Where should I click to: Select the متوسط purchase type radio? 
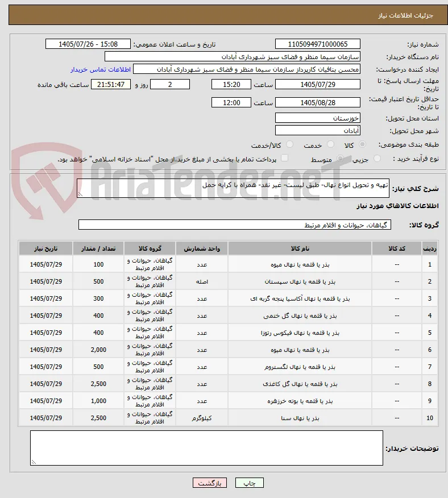coord(340,158)
